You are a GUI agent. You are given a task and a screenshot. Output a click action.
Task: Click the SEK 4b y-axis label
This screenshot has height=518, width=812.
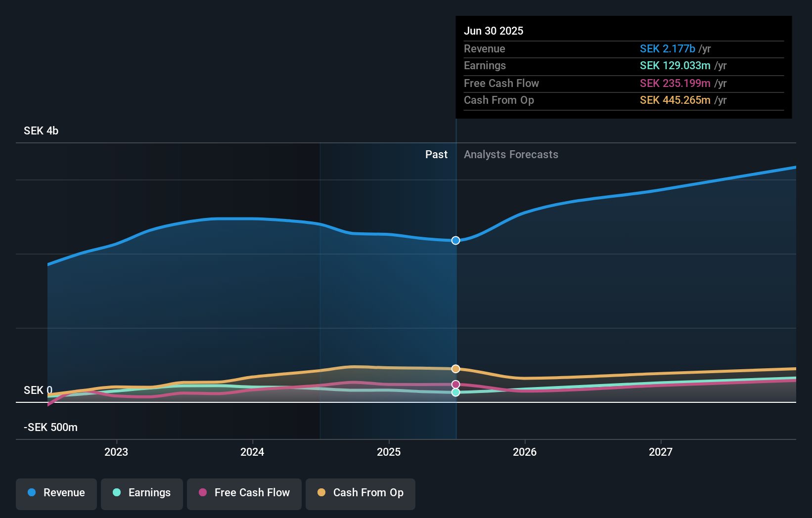click(x=41, y=131)
